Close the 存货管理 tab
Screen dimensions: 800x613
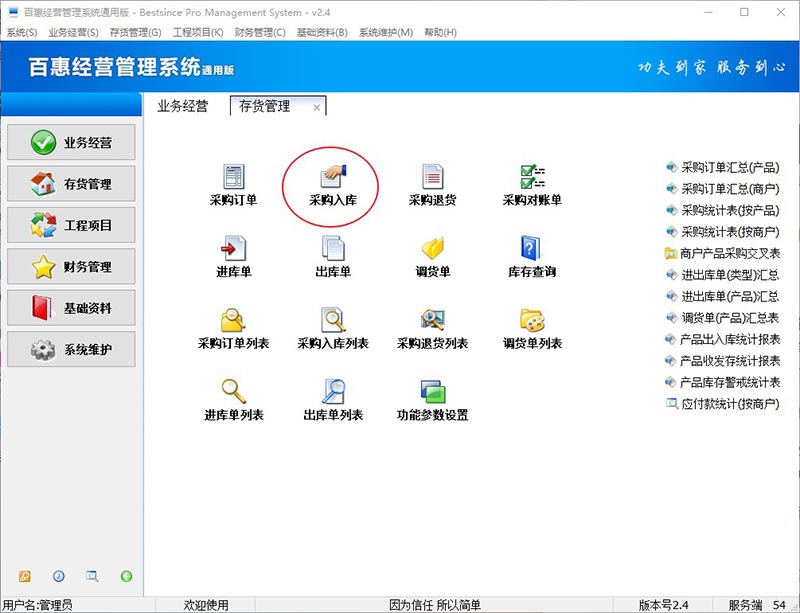[x=317, y=108]
